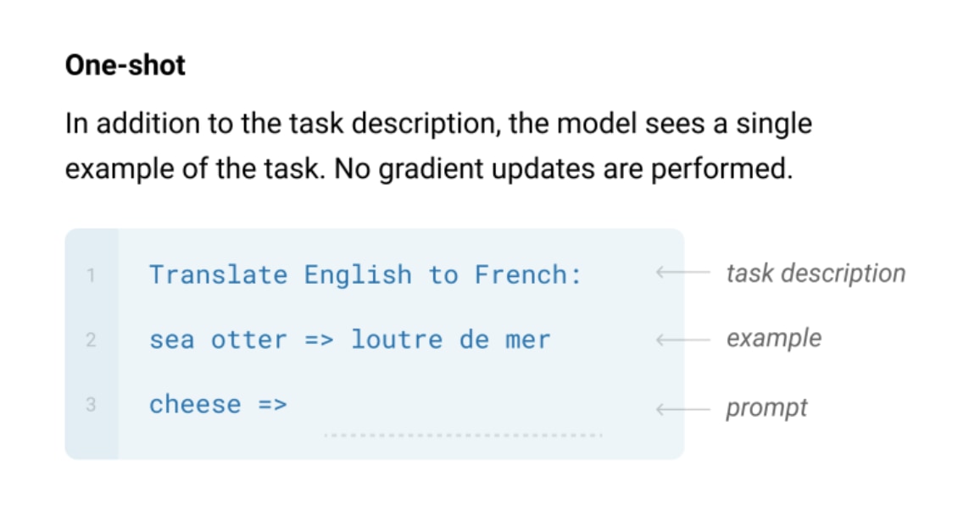Click the sentence "No gradient updates are performed."
Image resolution: width=980 pixels, height=515 pixels.
[x=563, y=169]
